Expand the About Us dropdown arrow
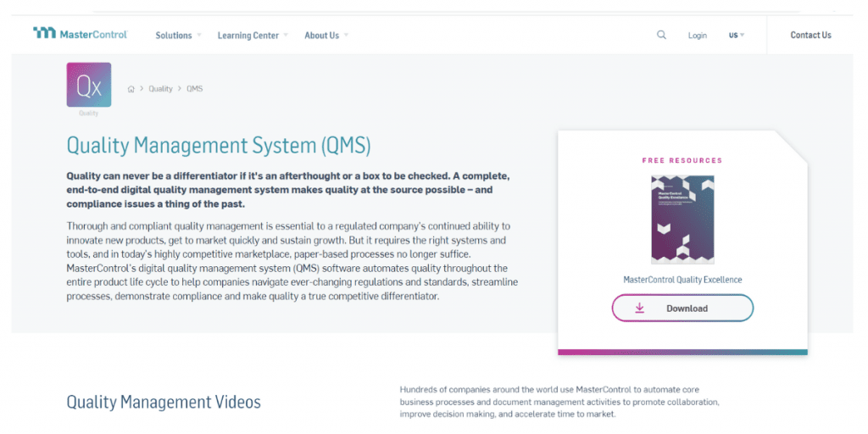868x434 pixels. pyautogui.click(x=346, y=35)
